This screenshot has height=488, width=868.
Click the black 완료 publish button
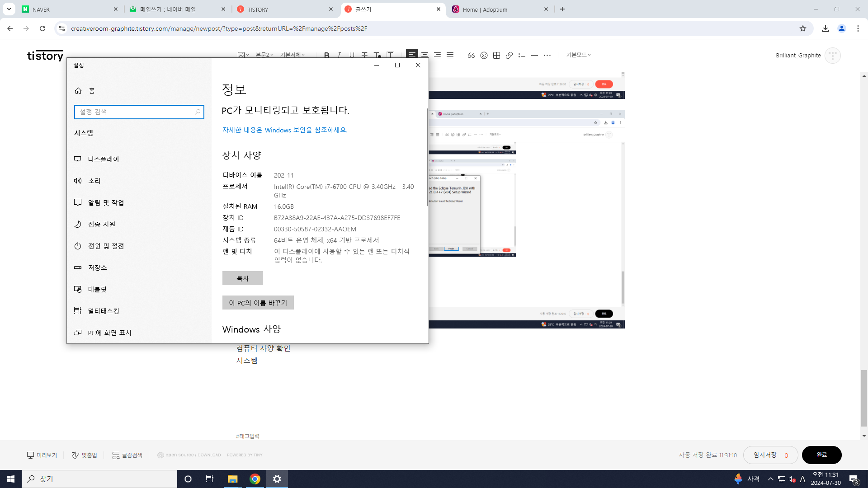pos(821,455)
